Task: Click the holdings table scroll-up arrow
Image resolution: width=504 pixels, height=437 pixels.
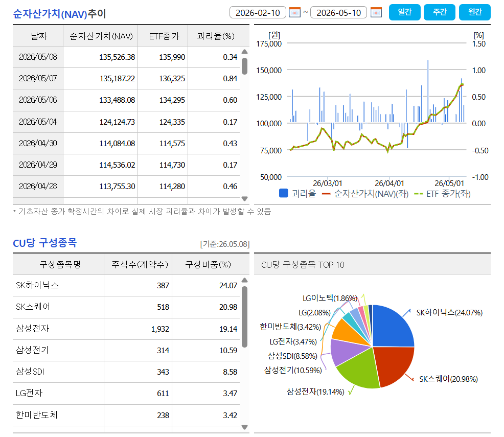Action: point(245,280)
